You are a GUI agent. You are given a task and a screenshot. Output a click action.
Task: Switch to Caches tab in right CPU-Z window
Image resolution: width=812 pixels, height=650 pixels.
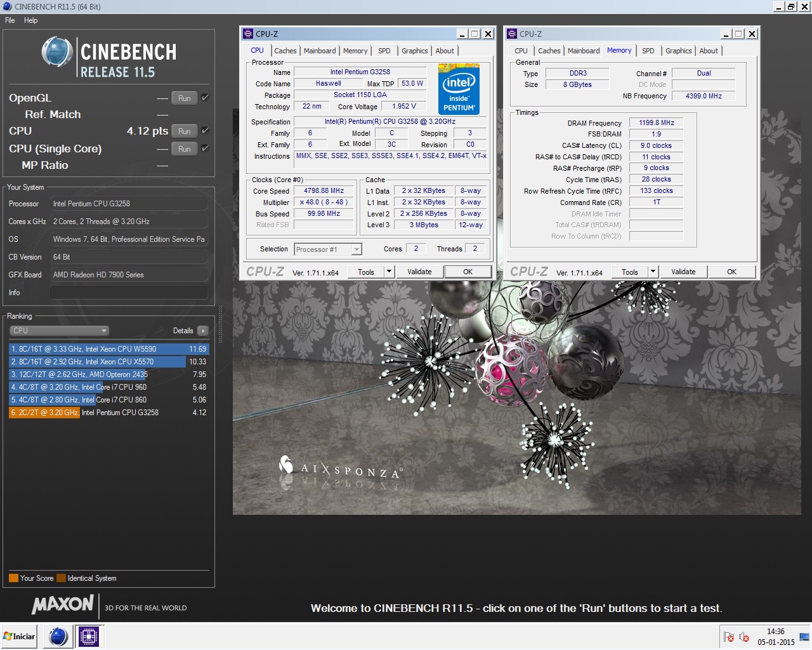(549, 51)
